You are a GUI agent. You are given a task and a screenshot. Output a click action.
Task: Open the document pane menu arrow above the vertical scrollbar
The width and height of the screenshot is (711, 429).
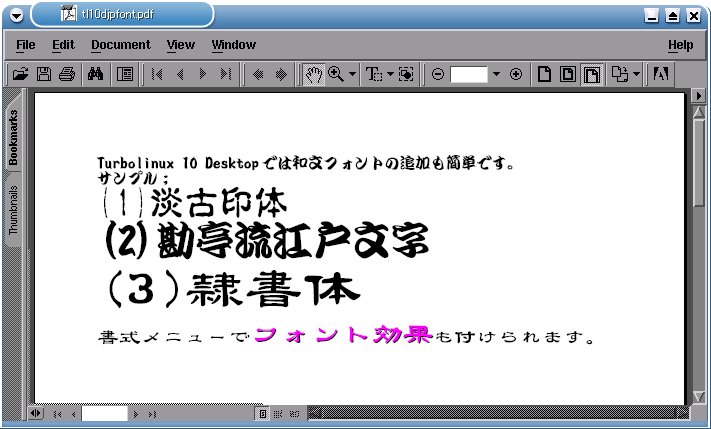[x=698, y=96]
